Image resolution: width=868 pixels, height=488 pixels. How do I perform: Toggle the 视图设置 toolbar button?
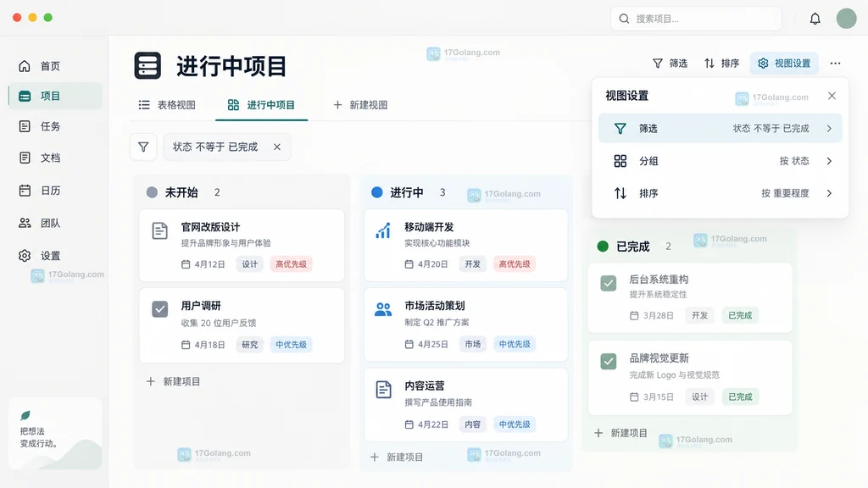click(x=784, y=64)
